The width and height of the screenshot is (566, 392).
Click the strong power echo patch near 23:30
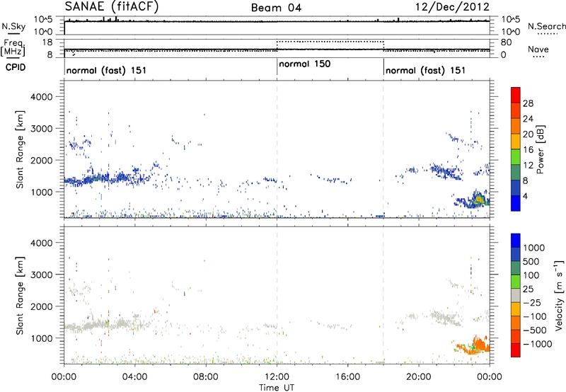tap(479, 199)
